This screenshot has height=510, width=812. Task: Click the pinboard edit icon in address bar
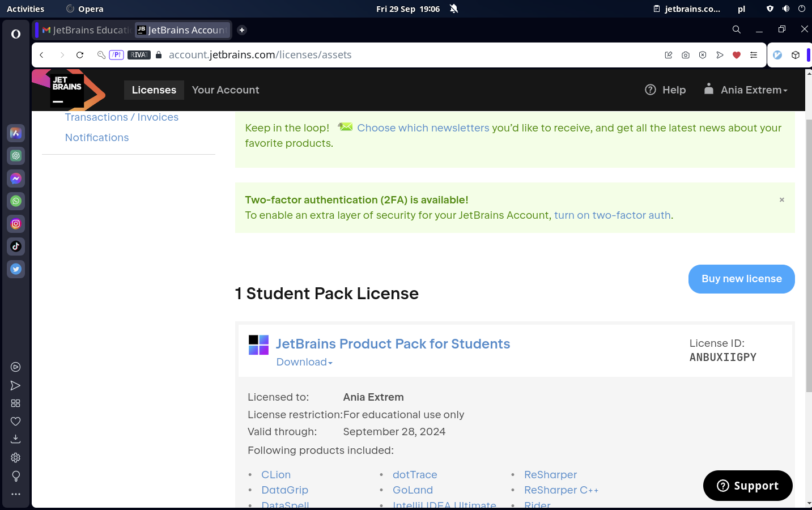coord(669,55)
